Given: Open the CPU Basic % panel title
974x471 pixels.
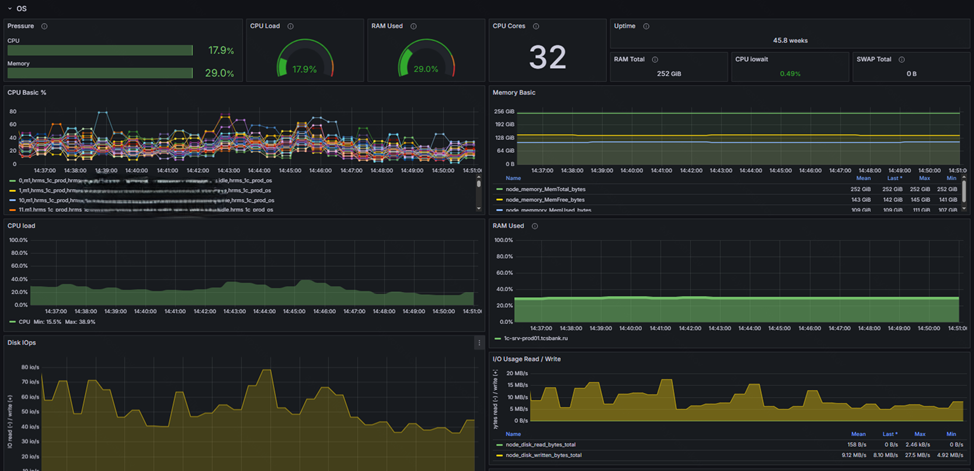Looking at the screenshot, I should pyautogui.click(x=25, y=92).
